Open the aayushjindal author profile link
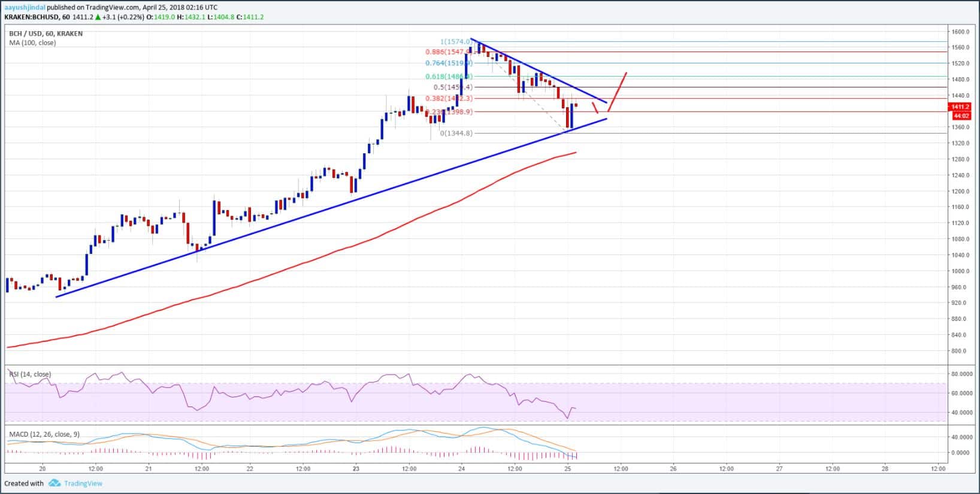 25,7
